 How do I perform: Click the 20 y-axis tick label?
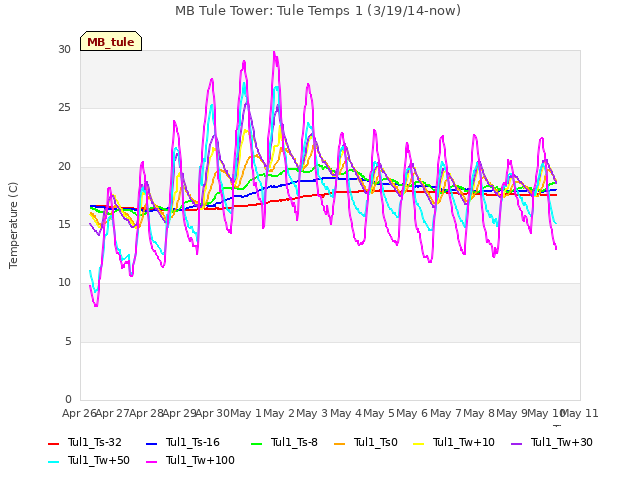click(x=64, y=167)
